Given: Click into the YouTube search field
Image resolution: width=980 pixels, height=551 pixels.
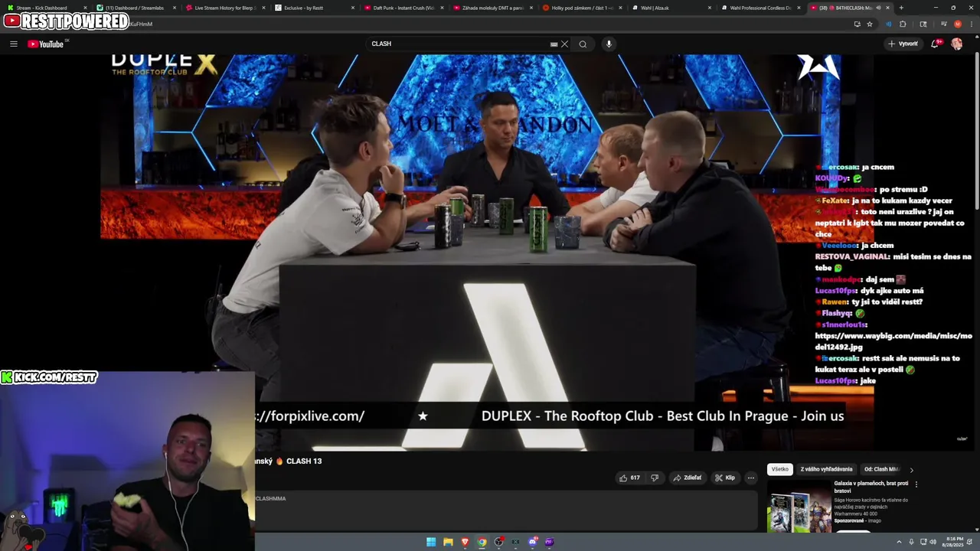Looking at the screenshot, I should pos(459,44).
